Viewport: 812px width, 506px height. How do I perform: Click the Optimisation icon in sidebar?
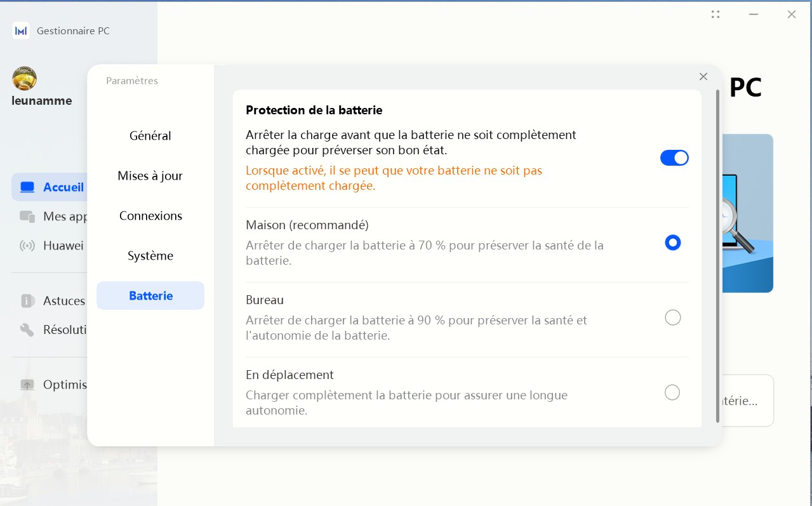[27, 385]
